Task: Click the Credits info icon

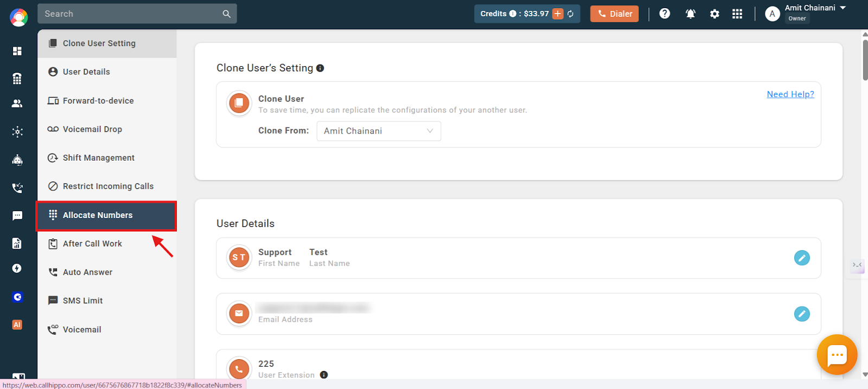Action: [513, 14]
